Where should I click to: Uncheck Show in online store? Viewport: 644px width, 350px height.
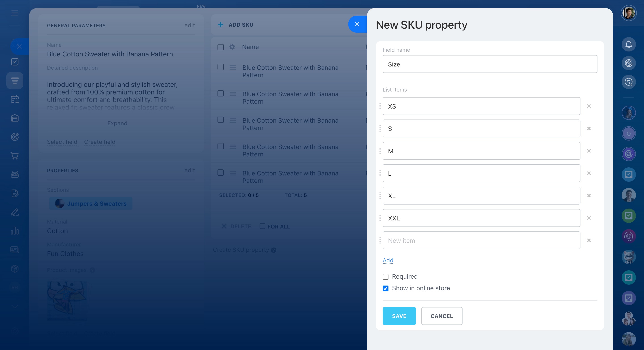(x=386, y=288)
